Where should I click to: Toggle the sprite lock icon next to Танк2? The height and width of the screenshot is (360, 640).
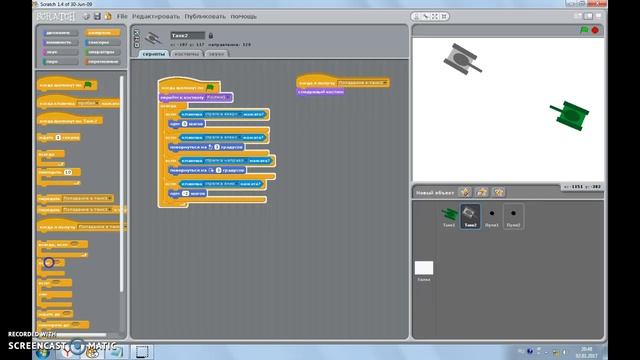point(211,36)
